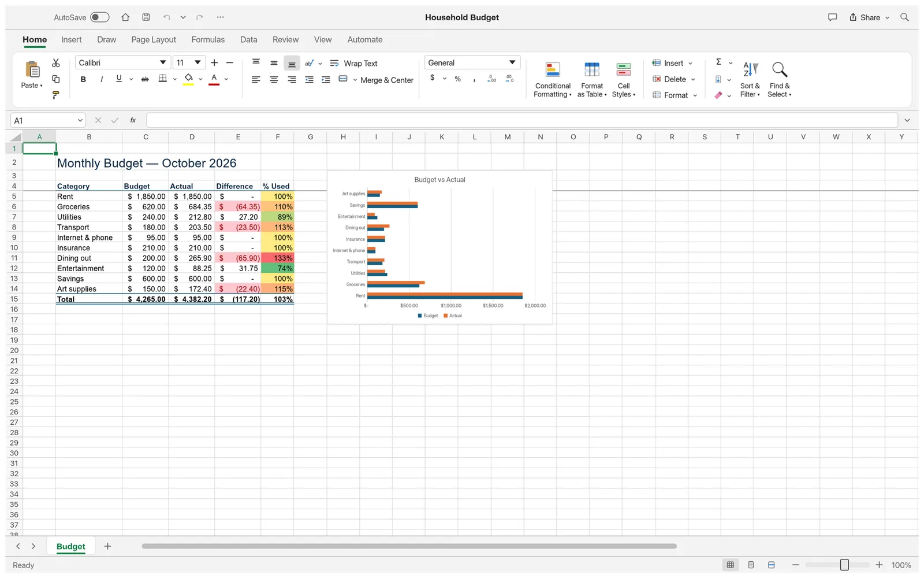Apply strikethrough formatting
The image size is (924, 578).
145,79
